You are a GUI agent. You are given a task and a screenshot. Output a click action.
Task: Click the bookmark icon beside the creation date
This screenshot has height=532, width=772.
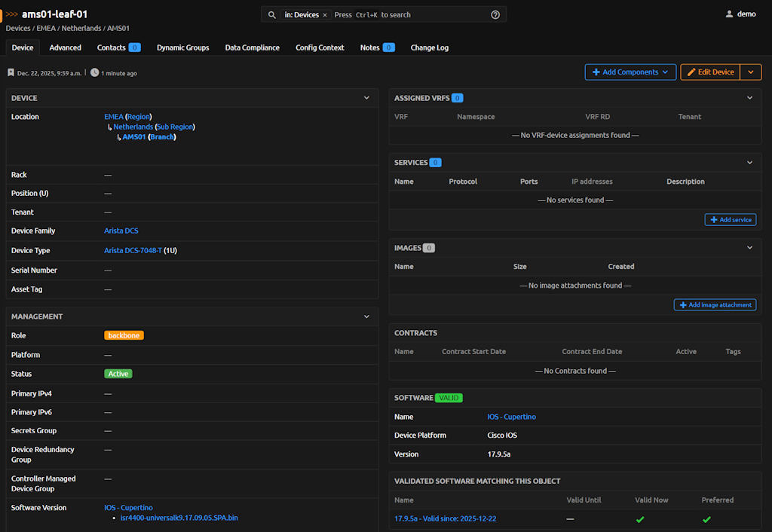click(x=11, y=73)
